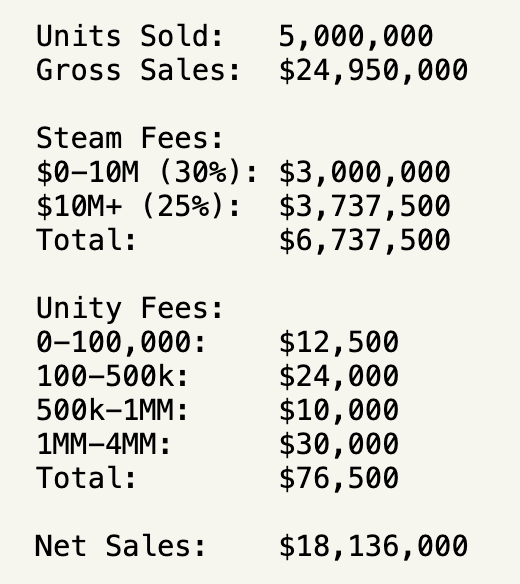
Task: Click the 0–100,000 tier label
Action: pyautogui.click(x=121, y=342)
